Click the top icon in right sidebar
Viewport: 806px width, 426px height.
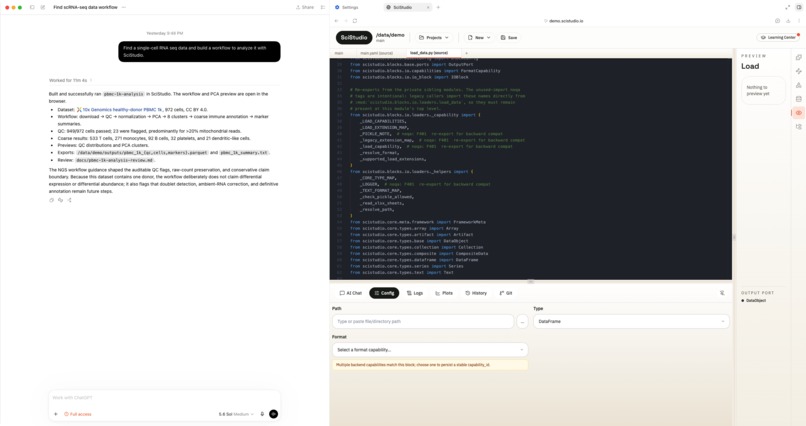[x=798, y=58]
